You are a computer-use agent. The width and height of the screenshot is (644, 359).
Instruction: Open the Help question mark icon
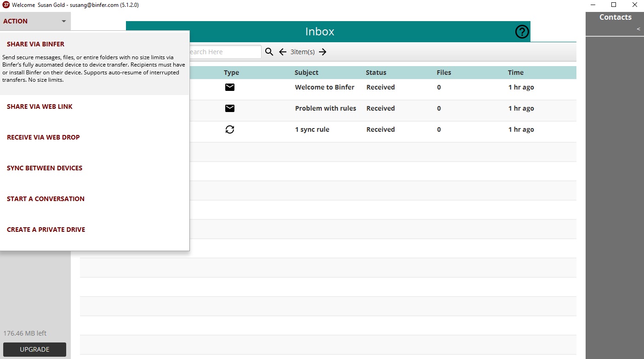pyautogui.click(x=522, y=32)
